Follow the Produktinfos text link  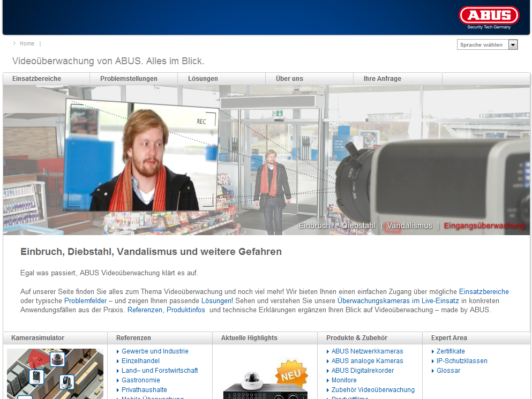click(185, 310)
